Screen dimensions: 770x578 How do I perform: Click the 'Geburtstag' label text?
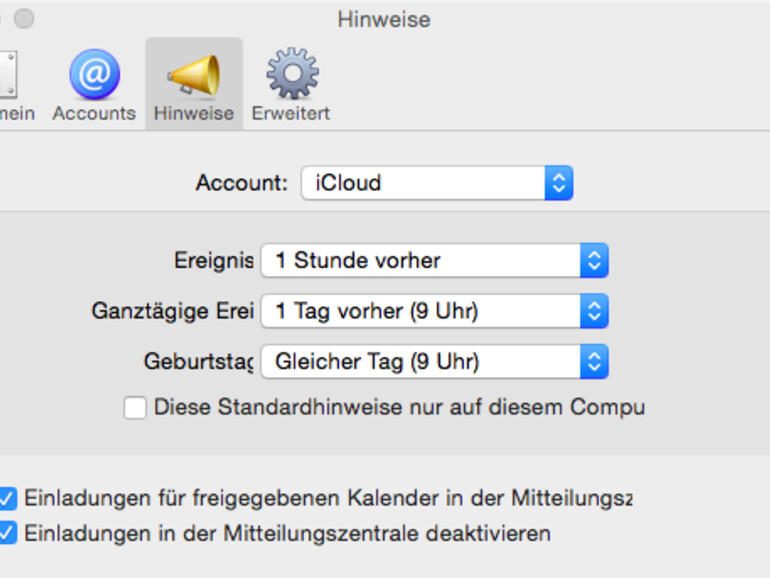[x=199, y=361]
